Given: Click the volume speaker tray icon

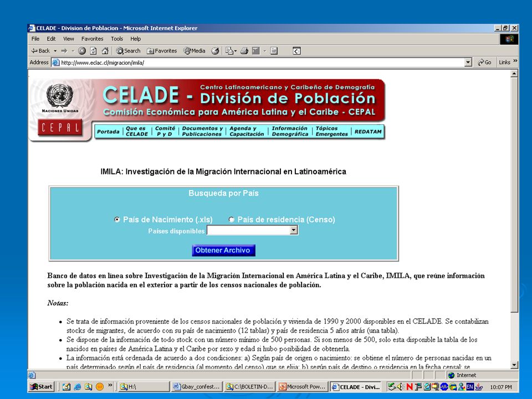Looking at the screenshot, I should [x=400, y=386].
